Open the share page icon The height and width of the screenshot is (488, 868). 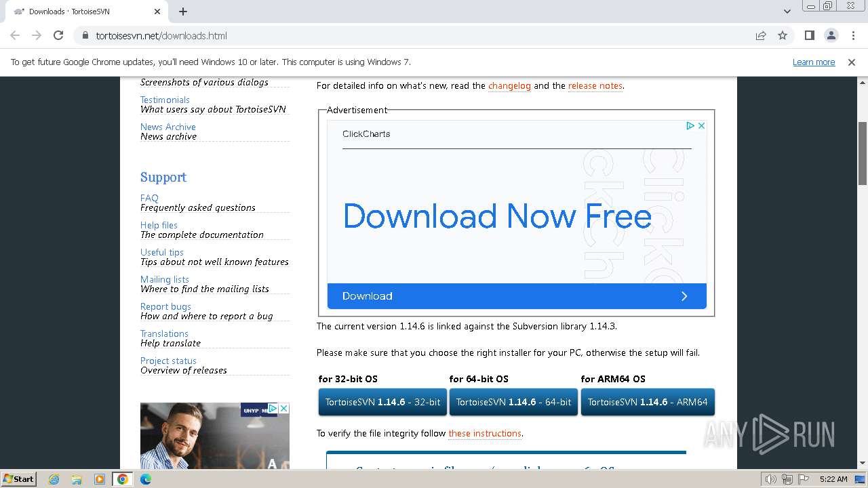(x=761, y=35)
